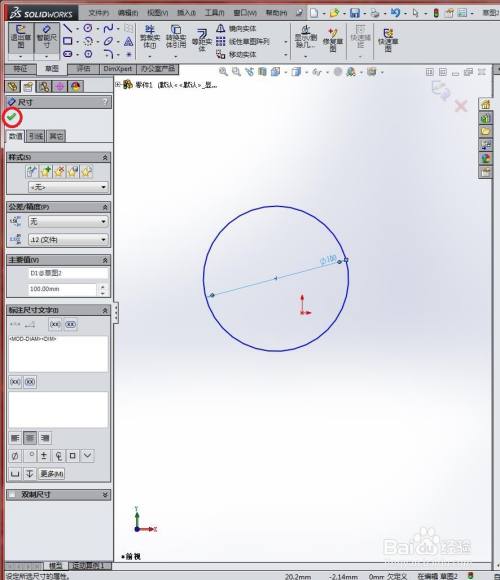
Task: Insert the centerline symbol
Action: [x=58, y=456]
